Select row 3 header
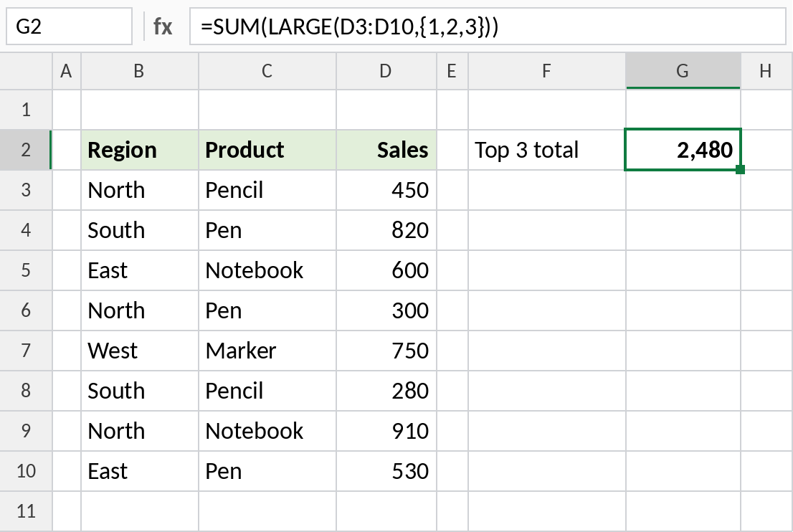Viewport: 793px width, 532px height. point(26,190)
